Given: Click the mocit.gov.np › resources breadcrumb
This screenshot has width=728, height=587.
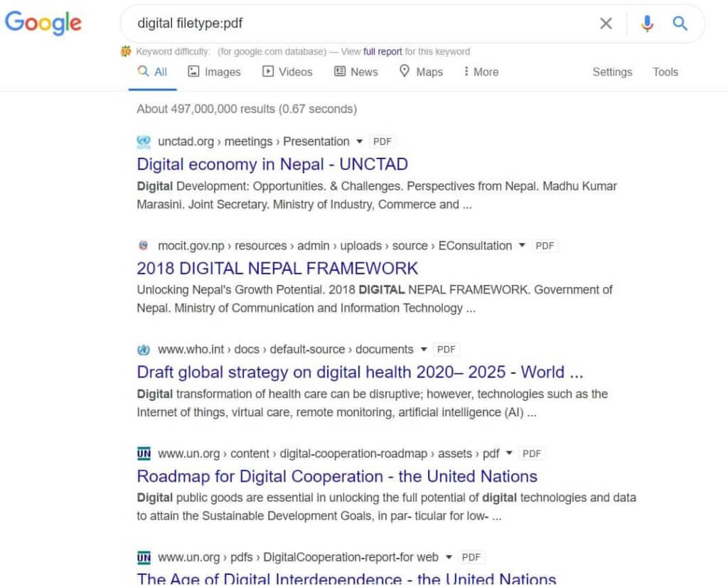Looking at the screenshot, I should (x=335, y=245).
